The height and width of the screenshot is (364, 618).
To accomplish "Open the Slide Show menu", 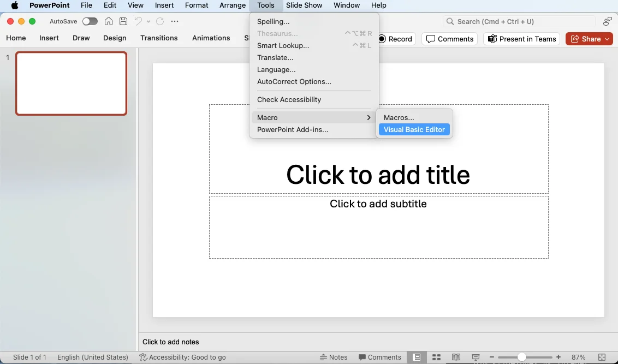I will [x=304, y=5].
